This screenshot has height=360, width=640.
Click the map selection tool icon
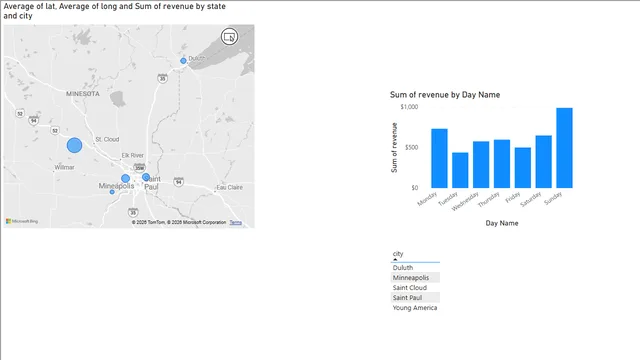click(x=229, y=37)
